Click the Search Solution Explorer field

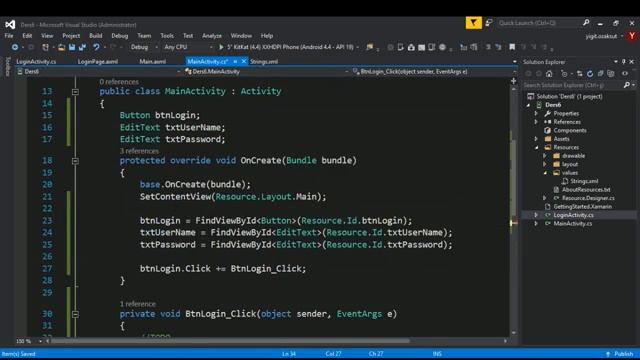[572, 85]
